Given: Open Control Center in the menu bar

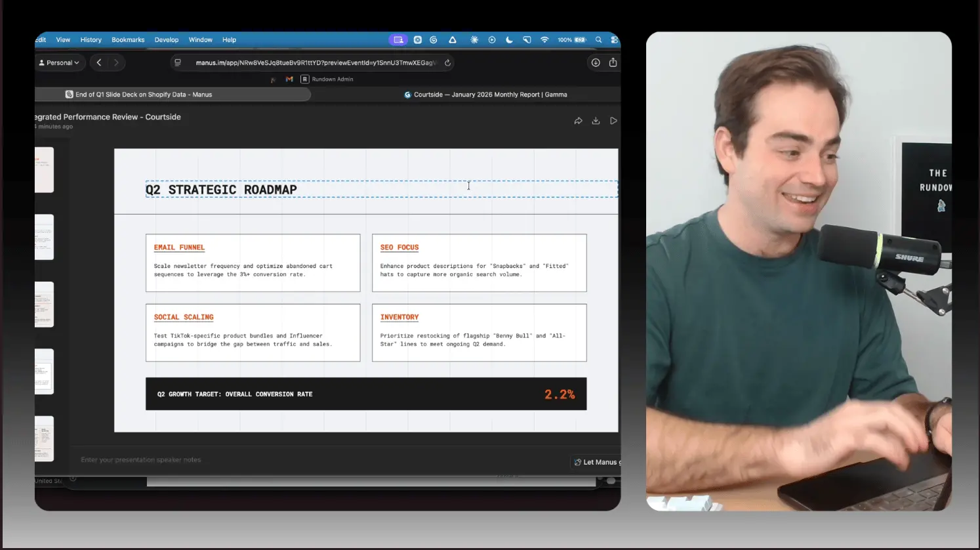Looking at the screenshot, I should (x=614, y=40).
